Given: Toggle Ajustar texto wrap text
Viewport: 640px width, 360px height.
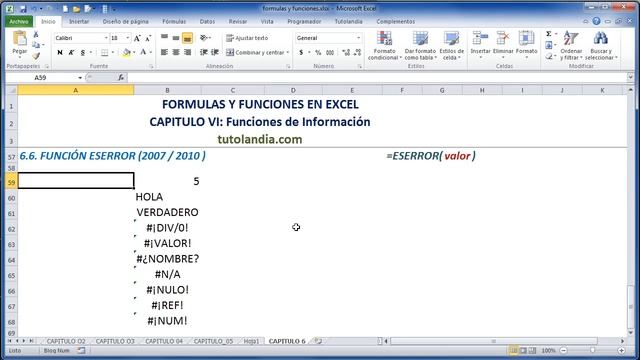Looking at the screenshot, I should point(247,38).
